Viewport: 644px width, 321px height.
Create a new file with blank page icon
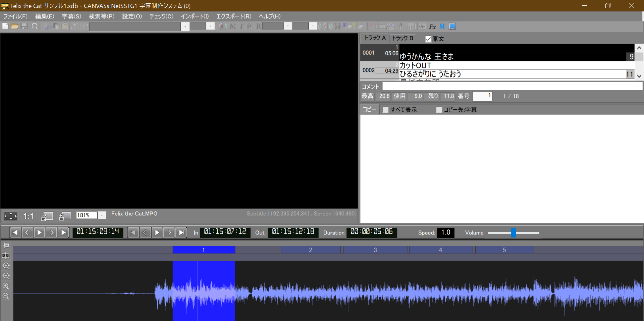coord(5,26)
